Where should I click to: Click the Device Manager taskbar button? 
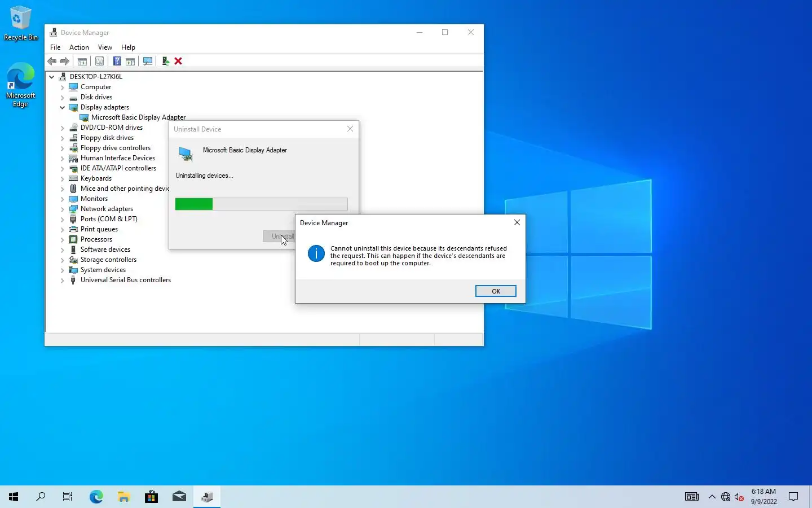click(x=207, y=497)
